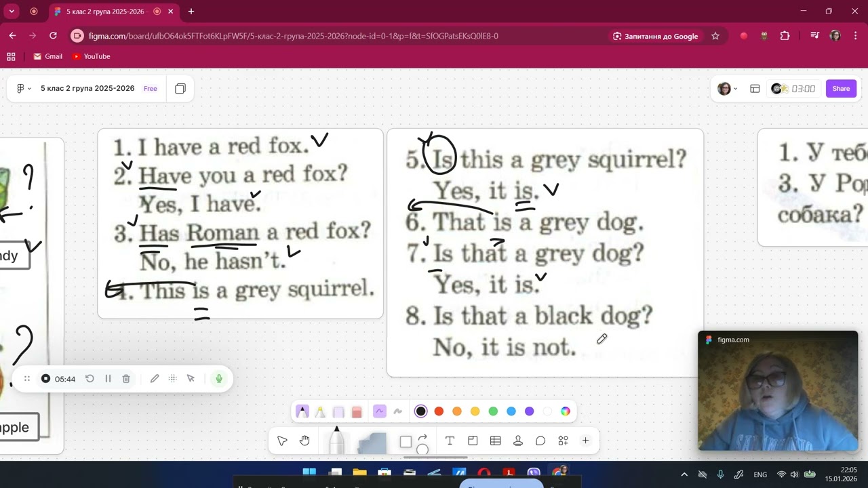Select the connector arrow tool
The height and width of the screenshot is (488, 868).
tap(422, 438)
